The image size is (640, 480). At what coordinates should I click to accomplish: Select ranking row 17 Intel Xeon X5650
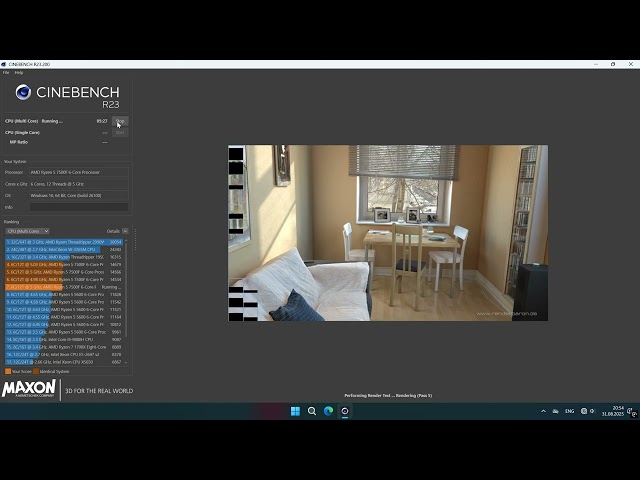(64, 362)
